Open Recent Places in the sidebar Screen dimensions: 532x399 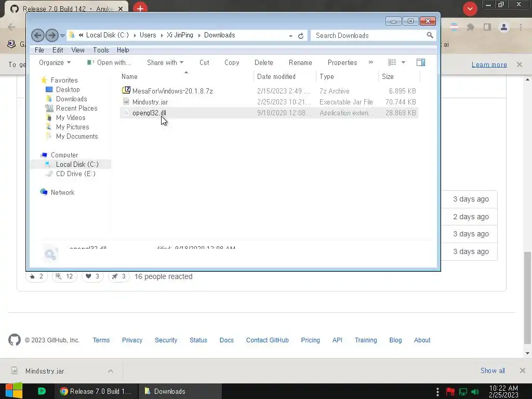pyautogui.click(x=76, y=108)
